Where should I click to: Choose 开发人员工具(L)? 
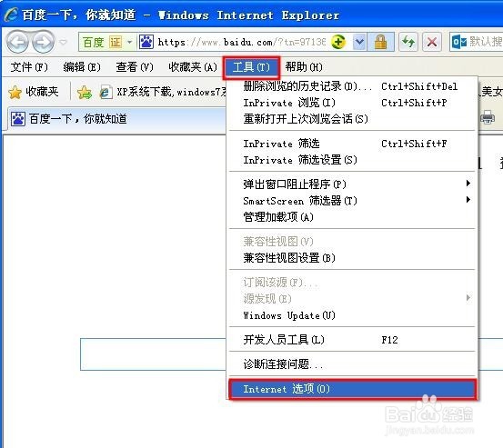(352, 340)
